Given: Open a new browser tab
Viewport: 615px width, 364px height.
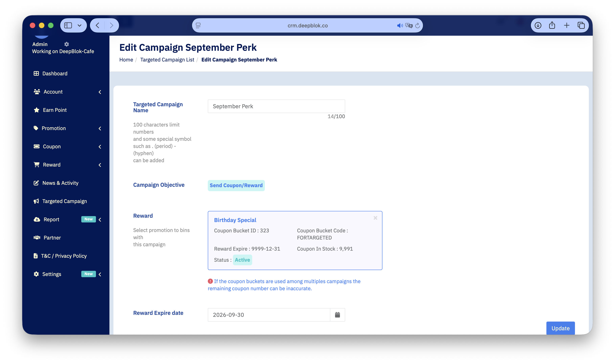Looking at the screenshot, I should (566, 25).
